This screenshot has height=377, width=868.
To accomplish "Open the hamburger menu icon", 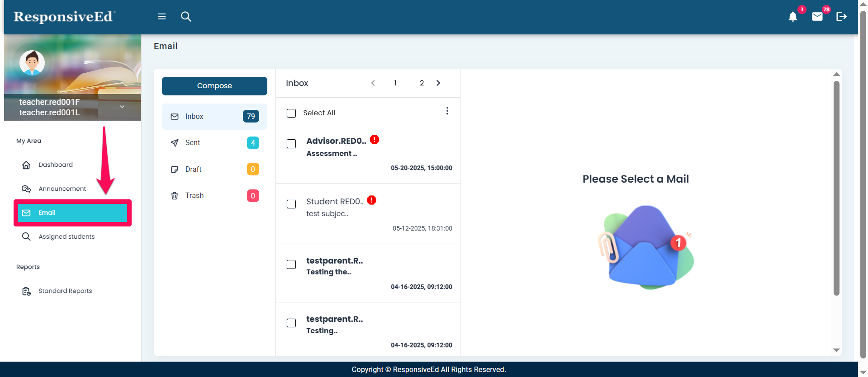I will click(161, 17).
